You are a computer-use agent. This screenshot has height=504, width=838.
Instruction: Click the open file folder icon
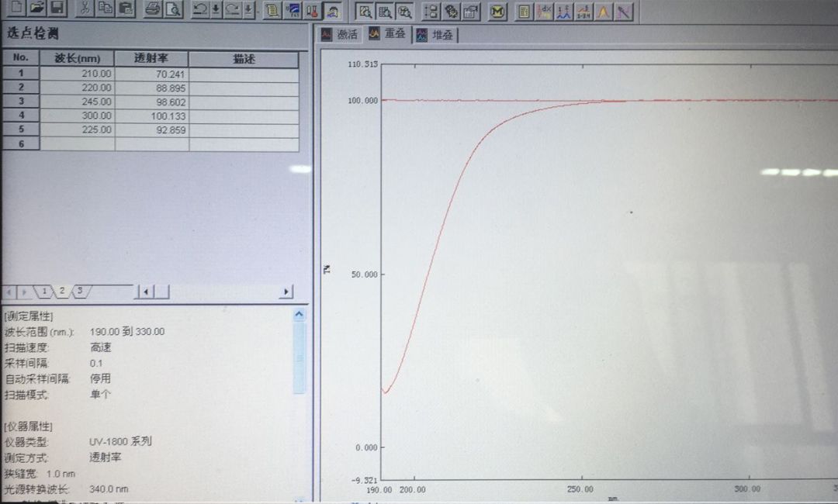pyautogui.click(x=36, y=9)
